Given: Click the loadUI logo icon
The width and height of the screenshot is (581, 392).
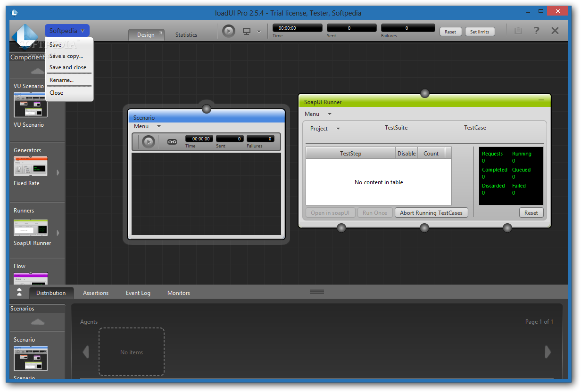Looking at the screenshot, I should pyautogui.click(x=24, y=37).
